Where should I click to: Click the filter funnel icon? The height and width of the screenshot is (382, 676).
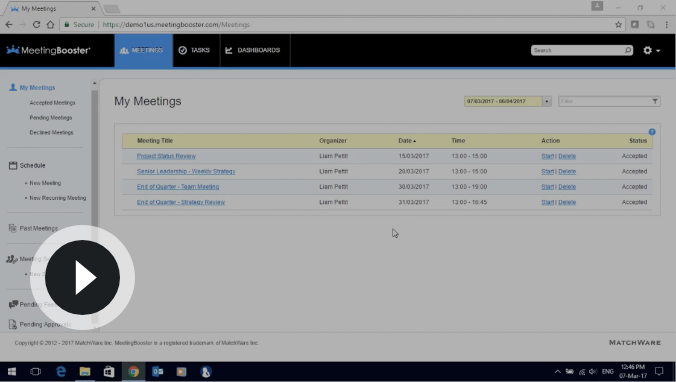coord(655,101)
